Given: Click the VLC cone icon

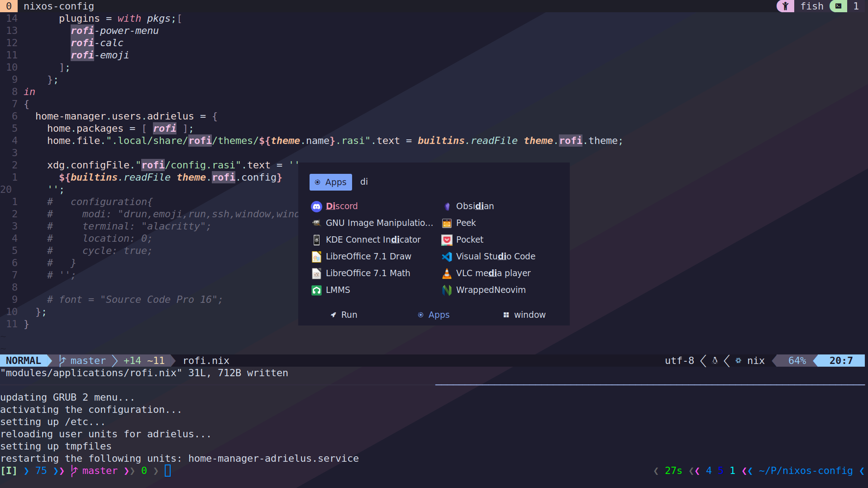Looking at the screenshot, I should pyautogui.click(x=447, y=273).
